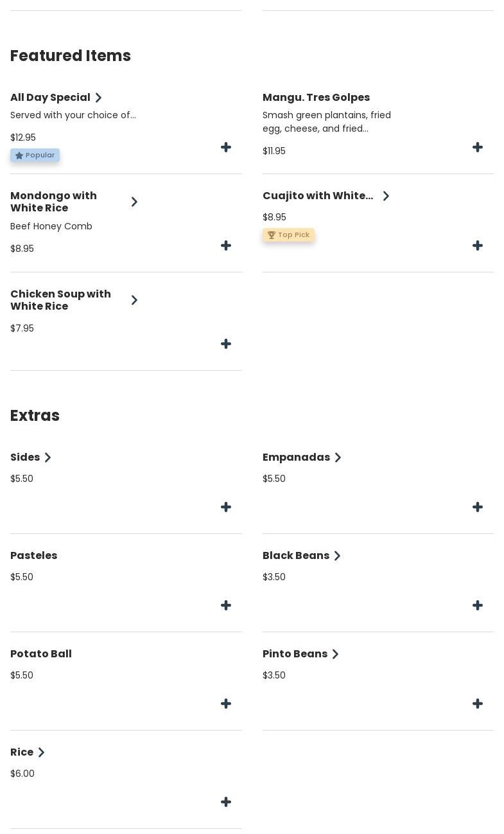Expand All Day Special chevron

pos(98,98)
